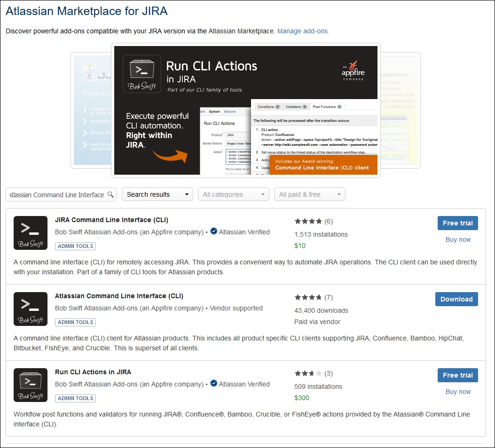The width and height of the screenshot is (495, 448).
Task: Show the next faded Gantt-Charts carousel banner
Action: tap(401, 110)
